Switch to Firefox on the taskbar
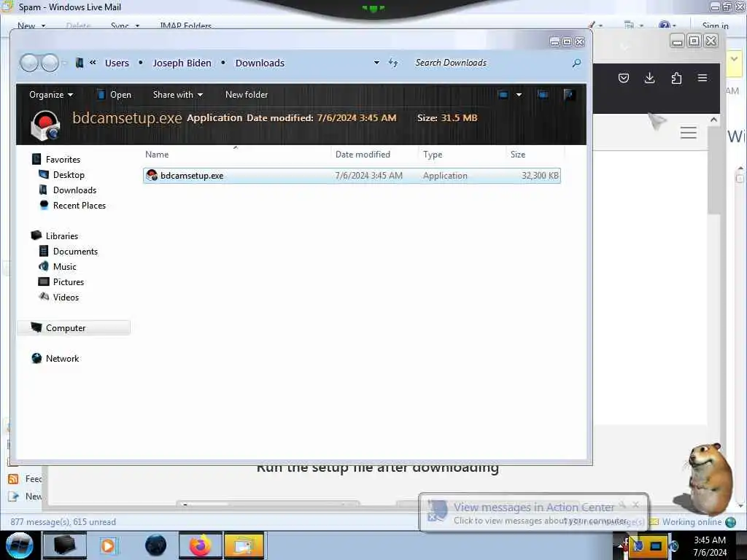Screen dimensions: 747x560 [201, 545]
